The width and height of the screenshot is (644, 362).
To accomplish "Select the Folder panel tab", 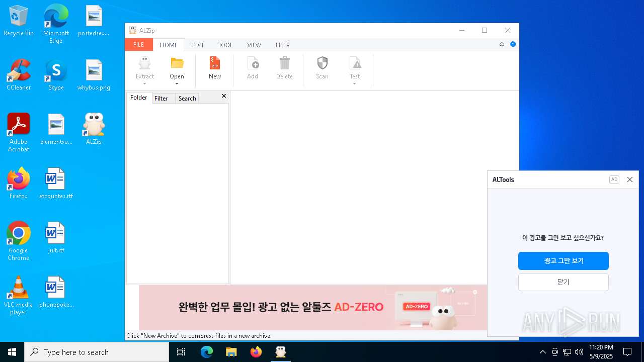I will point(139,98).
